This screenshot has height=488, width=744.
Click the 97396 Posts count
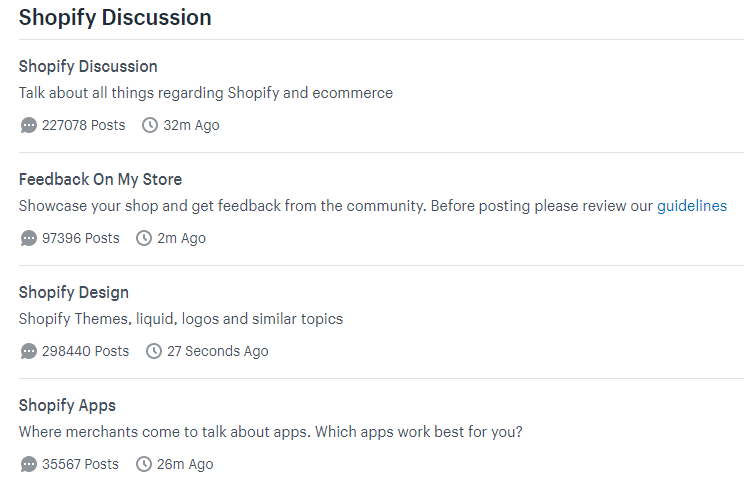(x=80, y=239)
